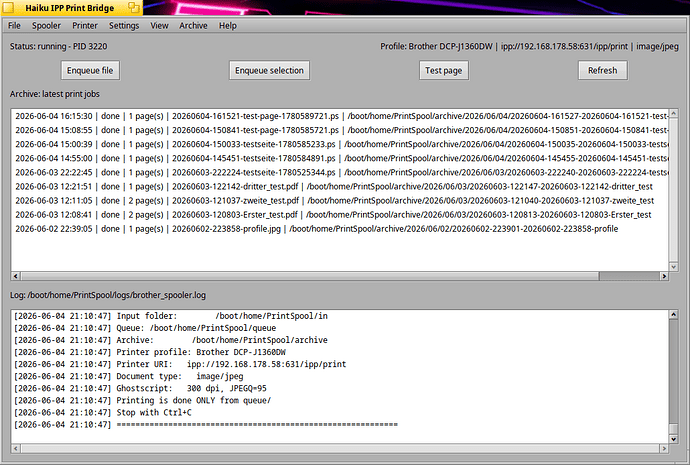Open the Settings menu
690x465 pixels.
pyautogui.click(x=124, y=26)
